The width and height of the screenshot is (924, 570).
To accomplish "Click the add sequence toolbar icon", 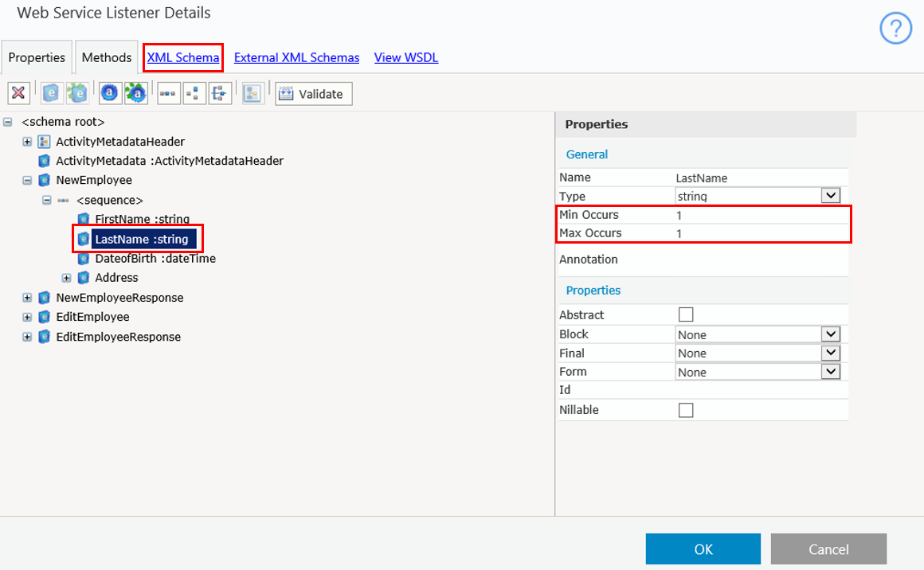I will (x=168, y=93).
